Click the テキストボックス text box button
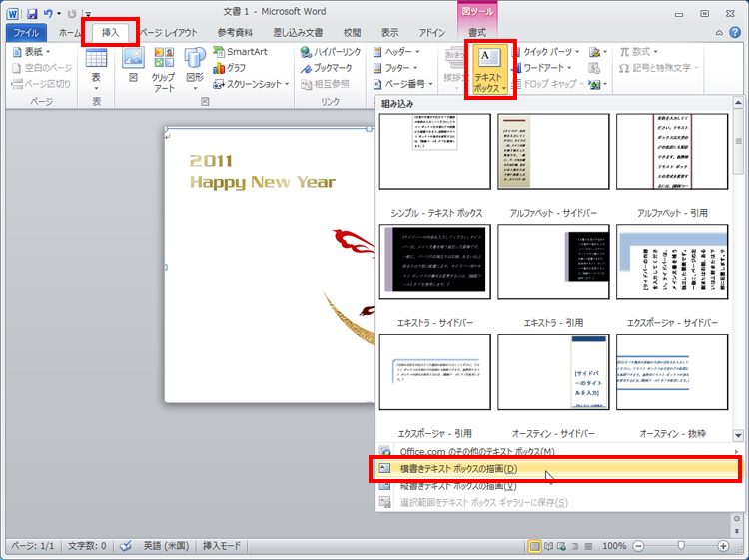 click(x=488, y=70)
